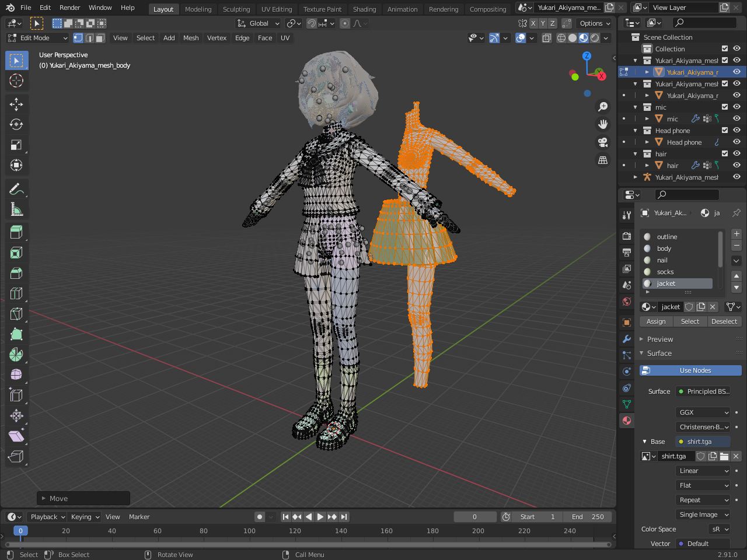Jump to the end frame

(344, 517)
